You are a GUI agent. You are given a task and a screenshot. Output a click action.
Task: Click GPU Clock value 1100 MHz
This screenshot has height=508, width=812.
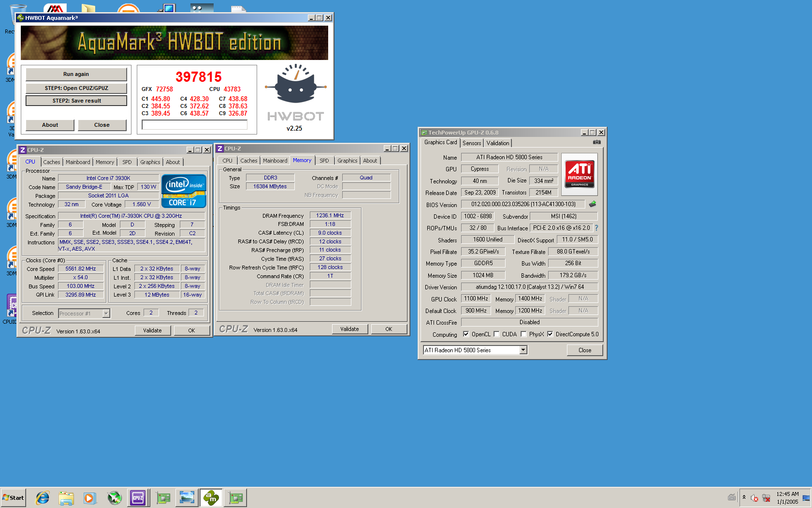pyautogui.click(x=477, y=299)
